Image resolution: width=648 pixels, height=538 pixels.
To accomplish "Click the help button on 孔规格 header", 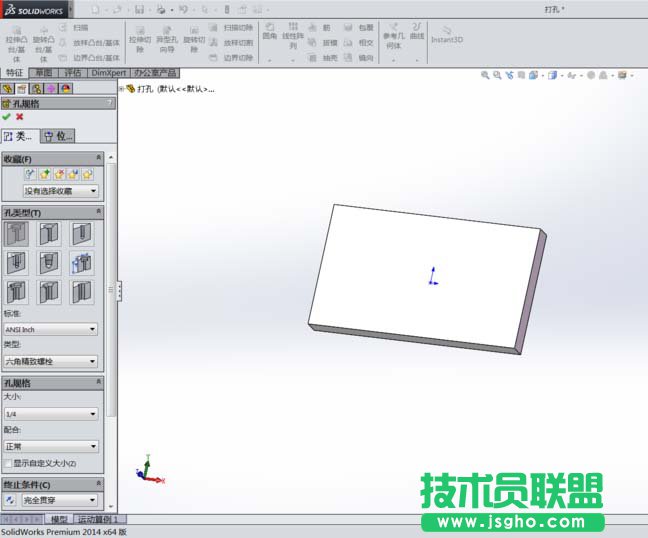I will (110, 103).
